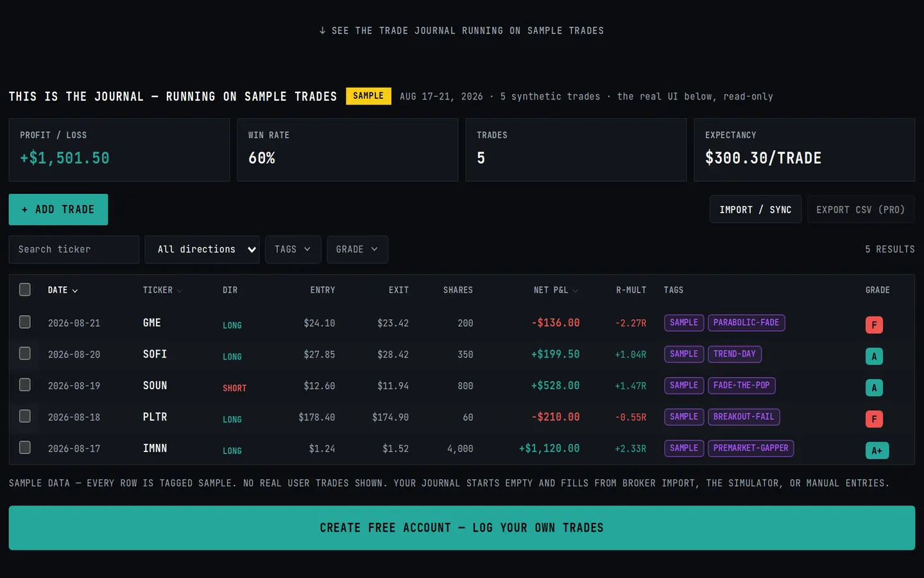
Task: Click the A grade badge on SOUN row
Action: tap(874, 388)
